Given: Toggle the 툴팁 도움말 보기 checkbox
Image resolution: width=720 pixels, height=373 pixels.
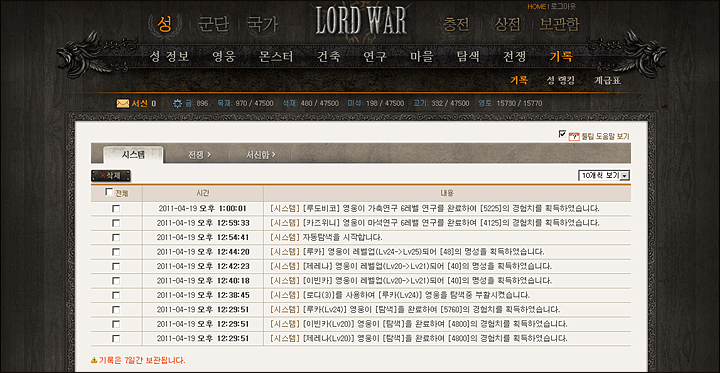Looking at the screenshot, I should pos(562,134).
